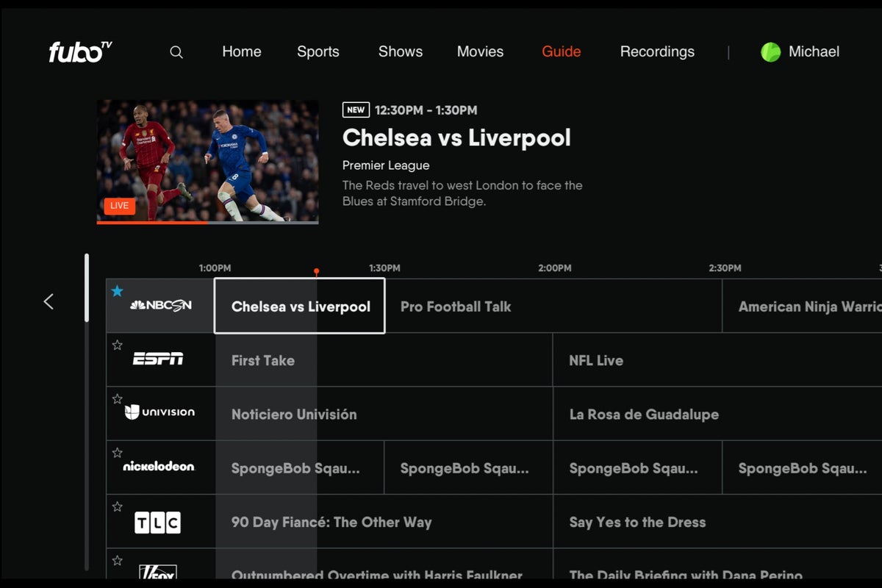Open Michael's green profile avatar
This screenshot has width=882, height=588.
(x=770, y=52)
